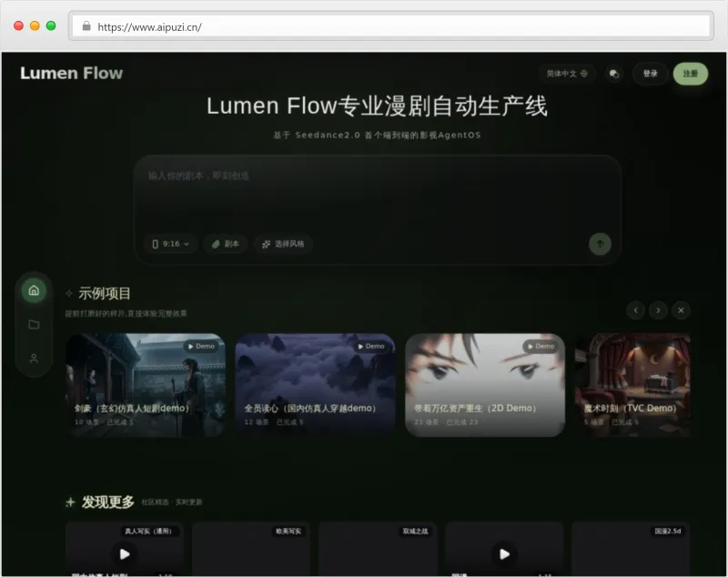The image size is (728, 577).
Task: Click the browser address bar URL
Action: coord(149,27)
